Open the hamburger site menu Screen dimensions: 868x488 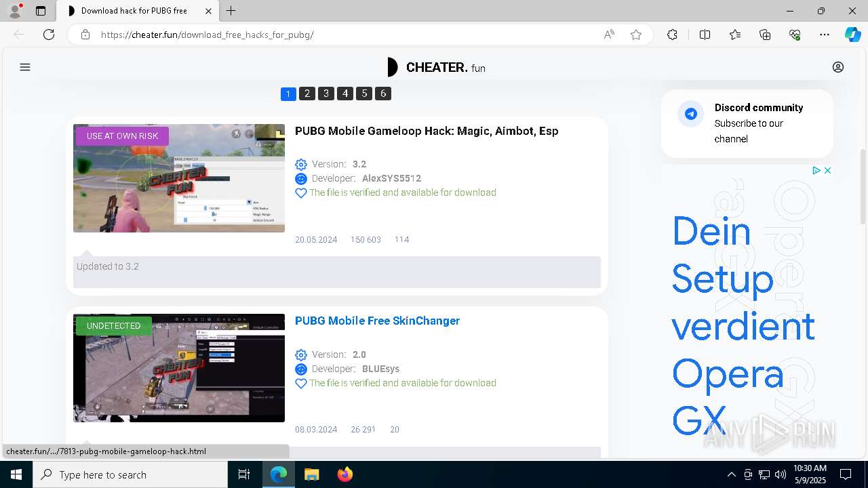tap(25, 67)
